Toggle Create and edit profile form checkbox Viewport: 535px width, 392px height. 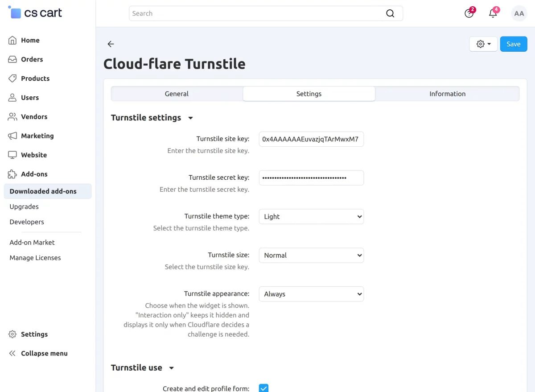264,388
